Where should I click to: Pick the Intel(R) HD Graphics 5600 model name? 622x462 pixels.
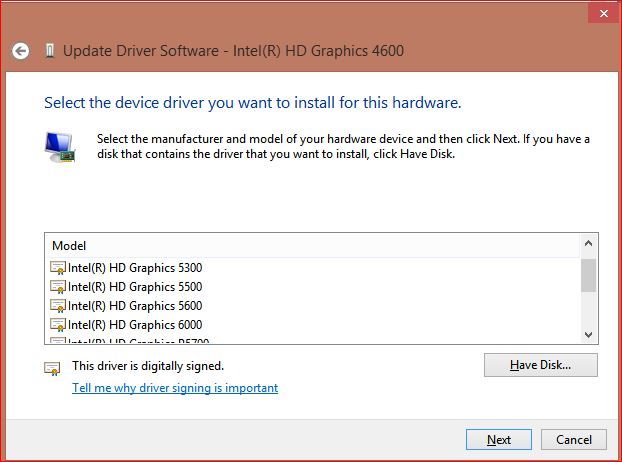point(135,306)
